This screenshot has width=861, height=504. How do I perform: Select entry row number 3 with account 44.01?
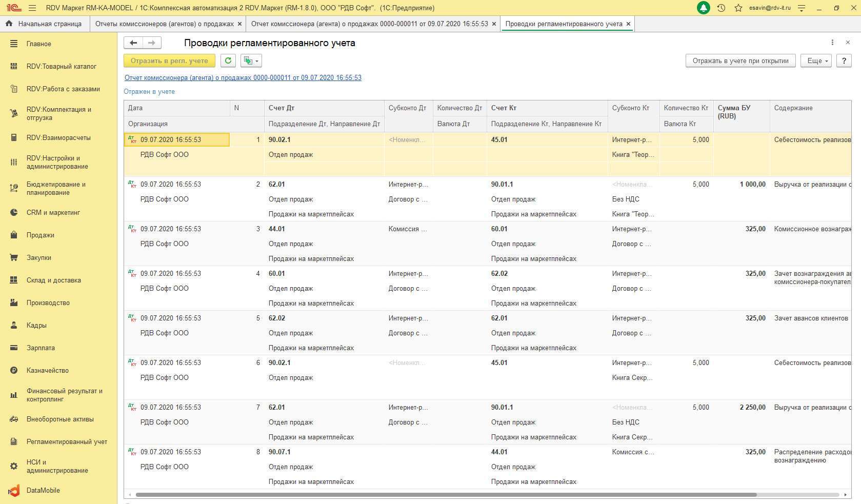point(277,229)
